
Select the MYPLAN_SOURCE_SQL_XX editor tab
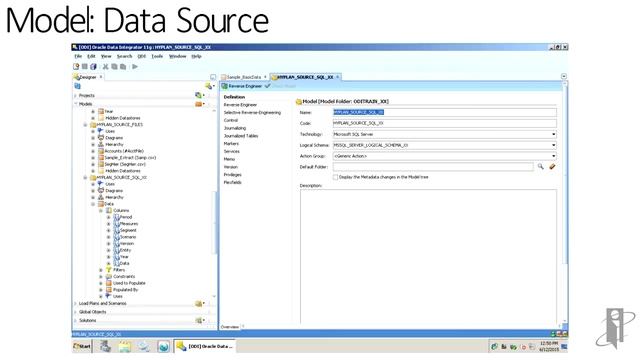tap(305, 77)
